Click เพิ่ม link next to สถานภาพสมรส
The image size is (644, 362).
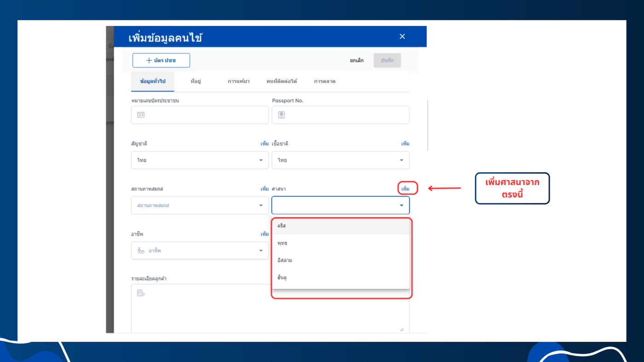(264, 189)
